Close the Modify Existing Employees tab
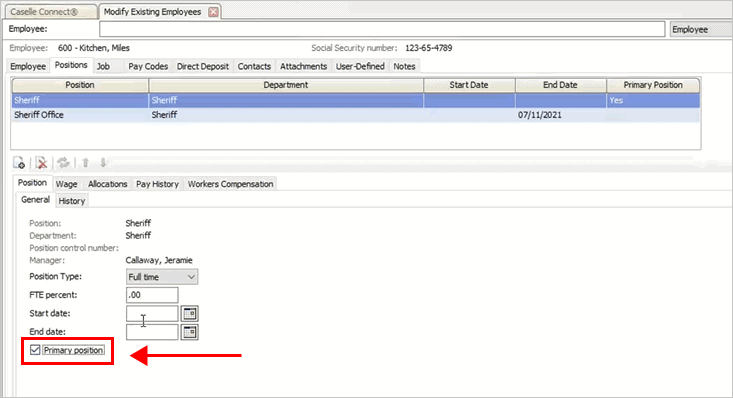 213,12
